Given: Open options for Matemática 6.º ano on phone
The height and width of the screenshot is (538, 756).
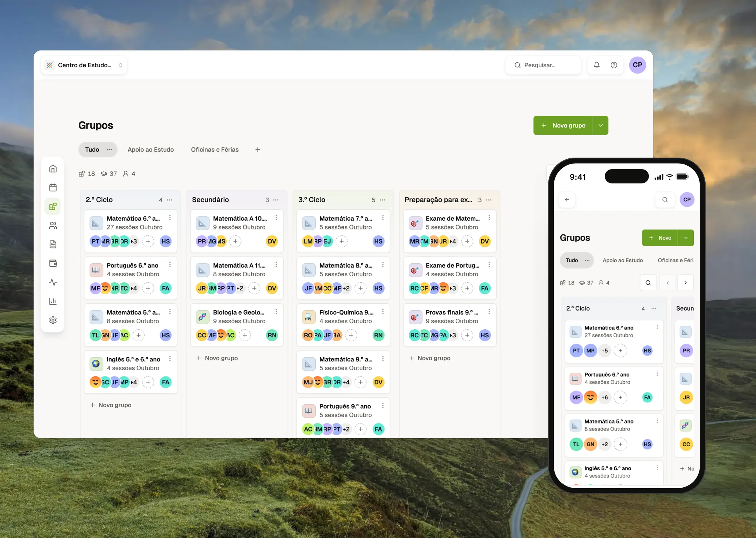Looking at the screenshot, I should point(657,327).
